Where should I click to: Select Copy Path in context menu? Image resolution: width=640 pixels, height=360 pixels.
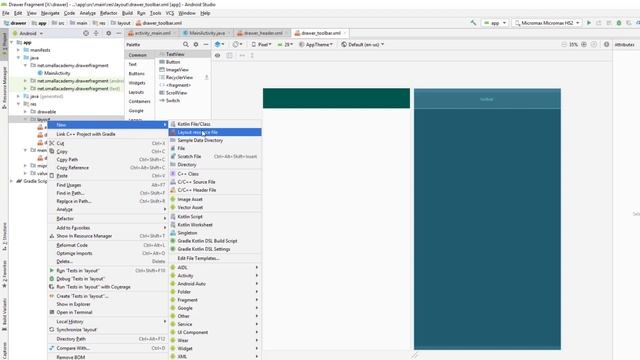tap(108, 160)
